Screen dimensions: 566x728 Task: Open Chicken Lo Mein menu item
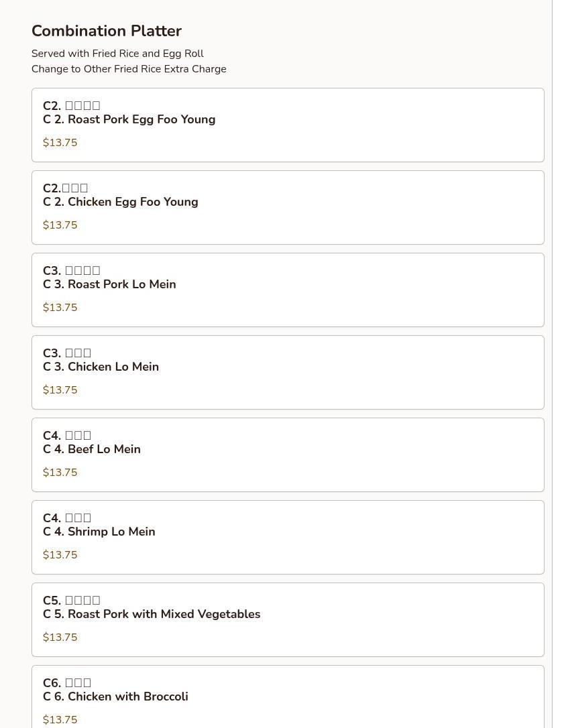click(288, 372)
